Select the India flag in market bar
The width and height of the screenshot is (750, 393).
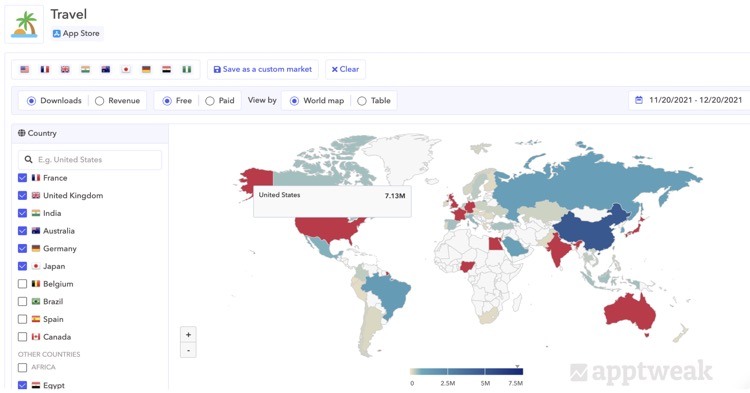coord(85,69)
